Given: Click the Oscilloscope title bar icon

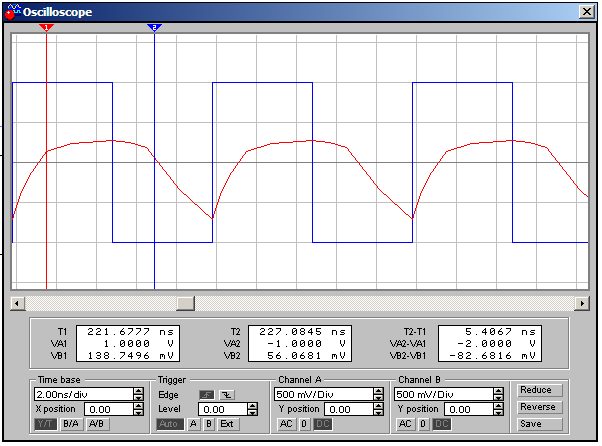Looking at the screenshot, I should (x=13, y=12).
